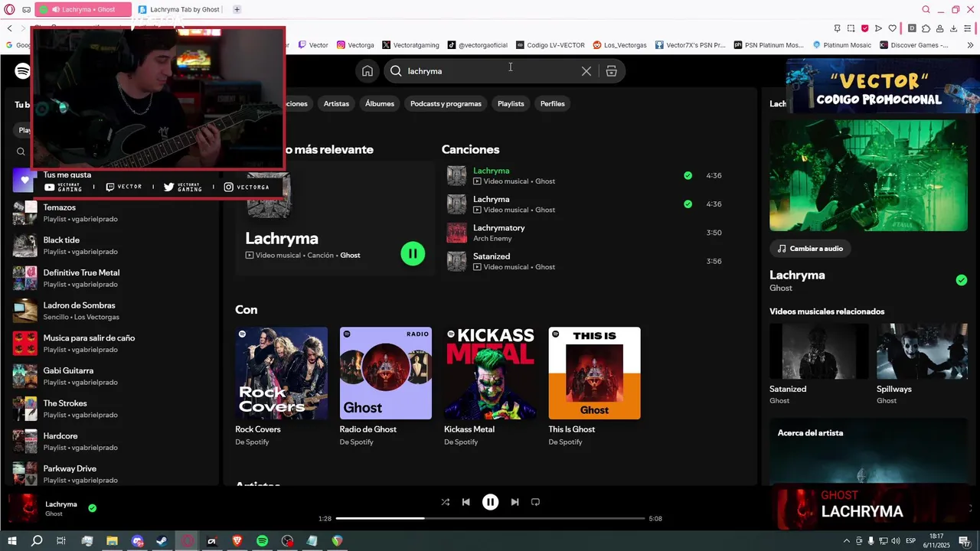Open the Ghost artist link under Lachryma top result

pyautogui.click(x=350, y=256)
